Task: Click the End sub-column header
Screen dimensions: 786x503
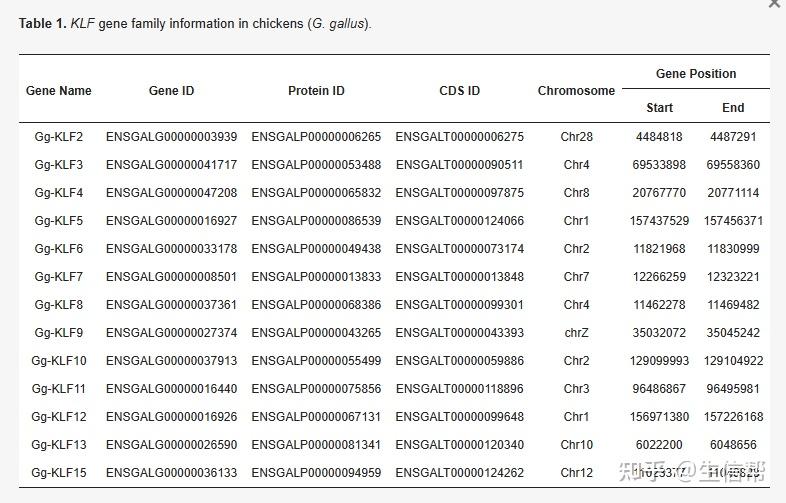Action: point(733,108)
